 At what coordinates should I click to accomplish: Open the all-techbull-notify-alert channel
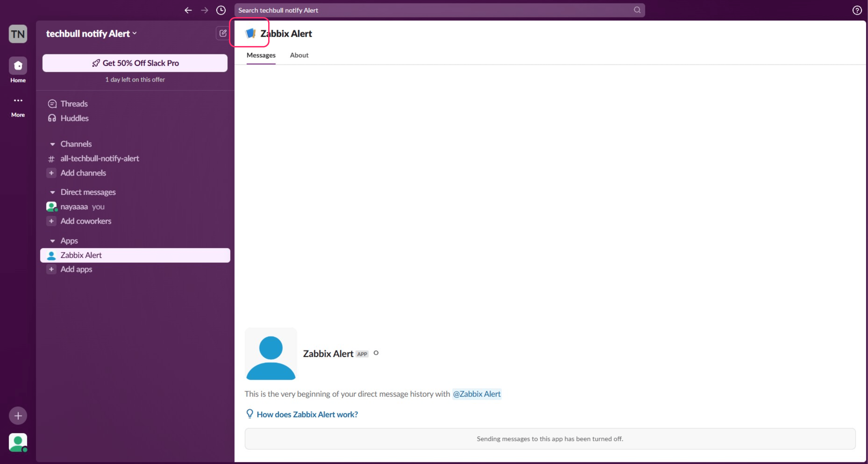100,158
